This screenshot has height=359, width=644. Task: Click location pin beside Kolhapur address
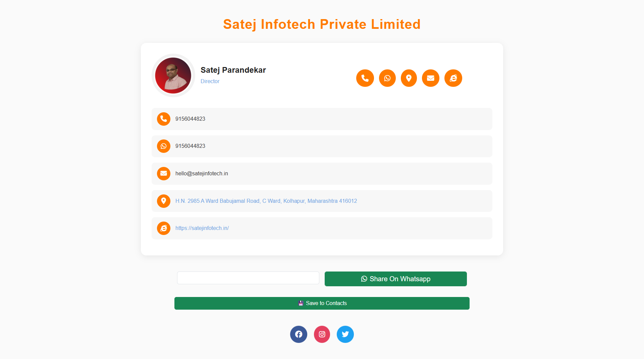(164, 201)
